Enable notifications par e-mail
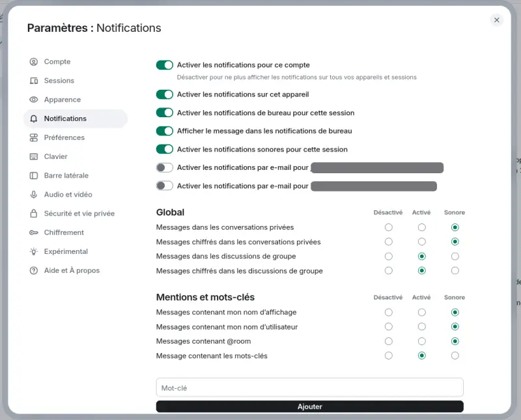 click(x=164, y=167)
